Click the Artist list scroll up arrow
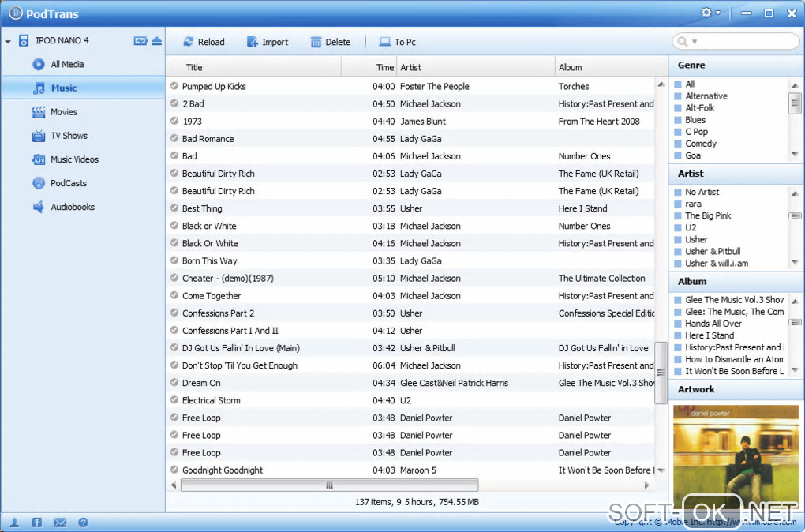 click(795, 193)
